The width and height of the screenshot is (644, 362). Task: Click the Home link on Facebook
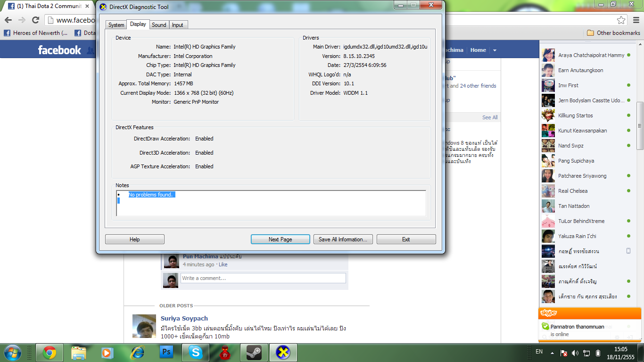pyautogui.click(x=478, y=50)
